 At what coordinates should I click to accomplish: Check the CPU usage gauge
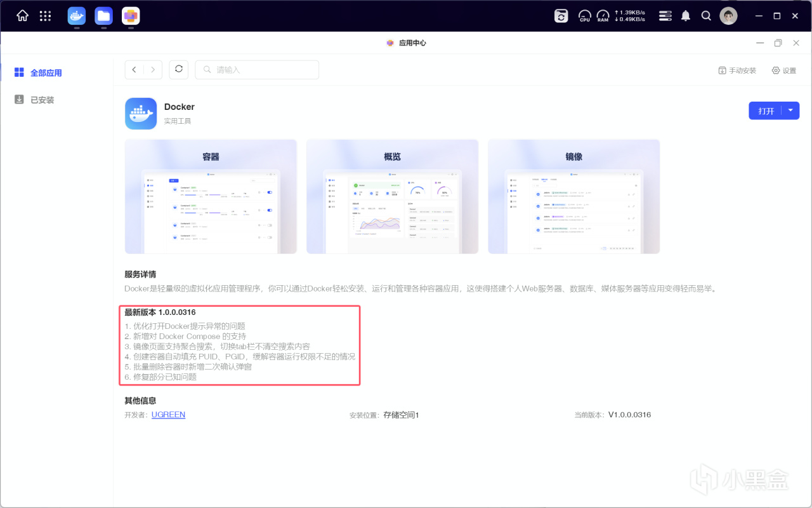(x=585, y=16)
